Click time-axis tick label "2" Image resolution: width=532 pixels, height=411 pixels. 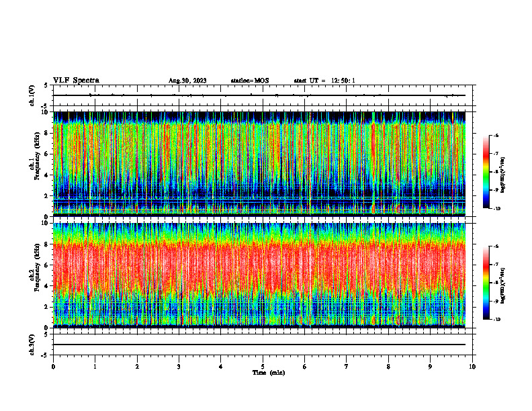[137, 367]
